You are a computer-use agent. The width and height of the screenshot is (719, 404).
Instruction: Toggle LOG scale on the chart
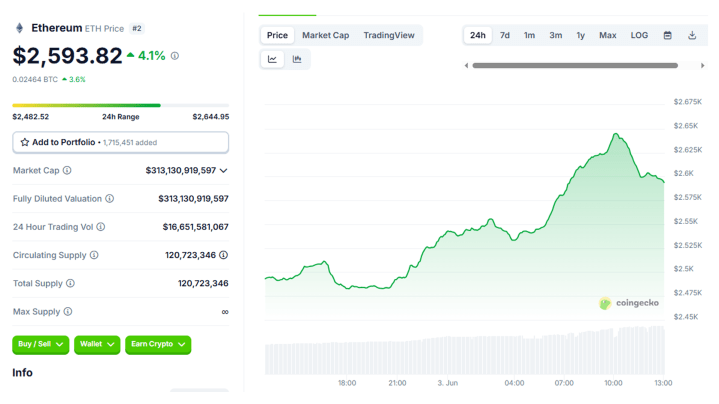(639, 35)
